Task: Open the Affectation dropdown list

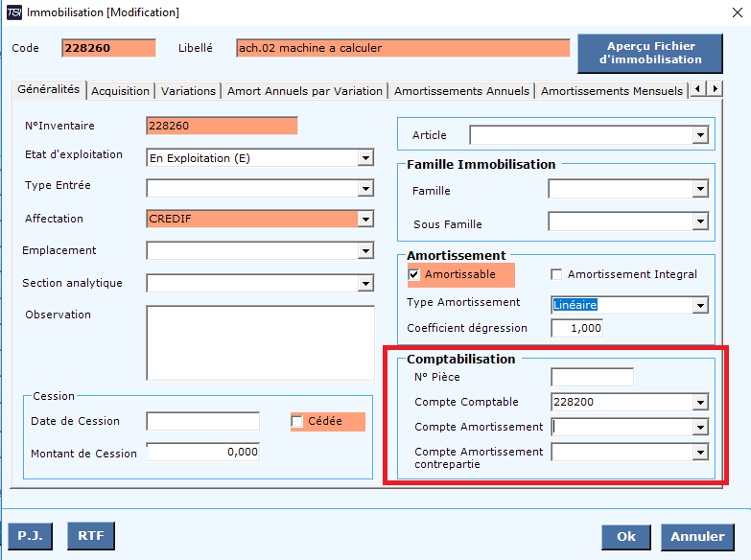Action: 364,220
